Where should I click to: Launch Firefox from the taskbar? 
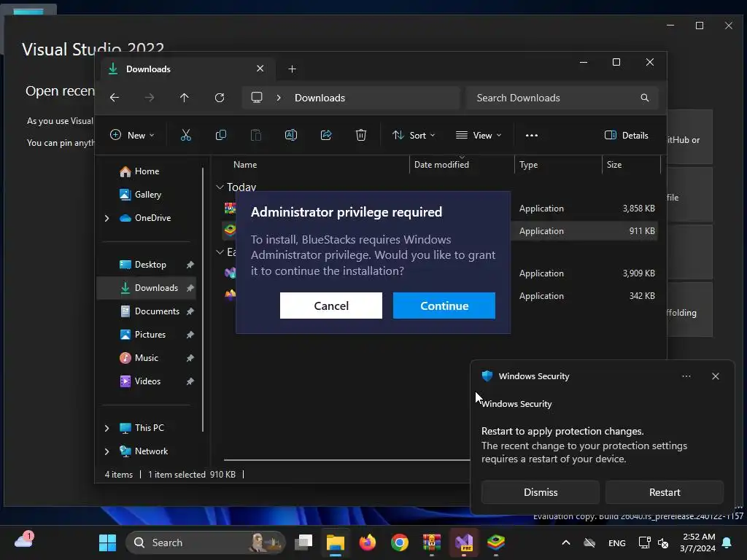click(368, 542)
